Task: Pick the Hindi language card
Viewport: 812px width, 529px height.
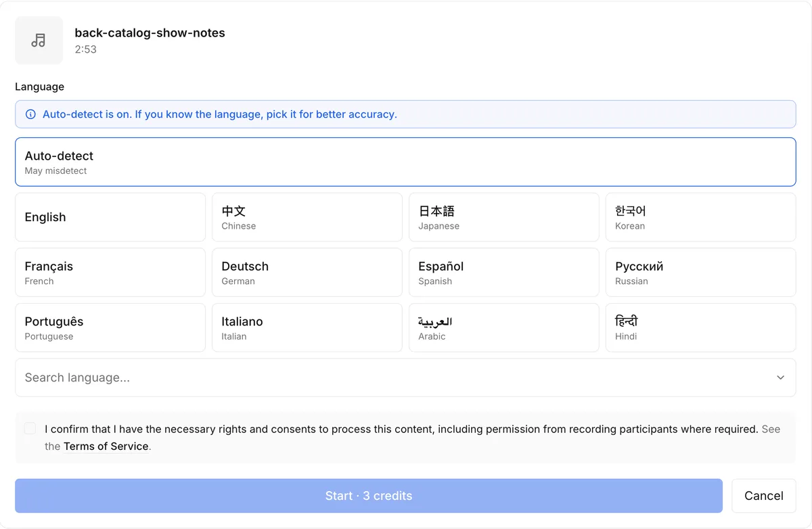Action: [700, 327]
